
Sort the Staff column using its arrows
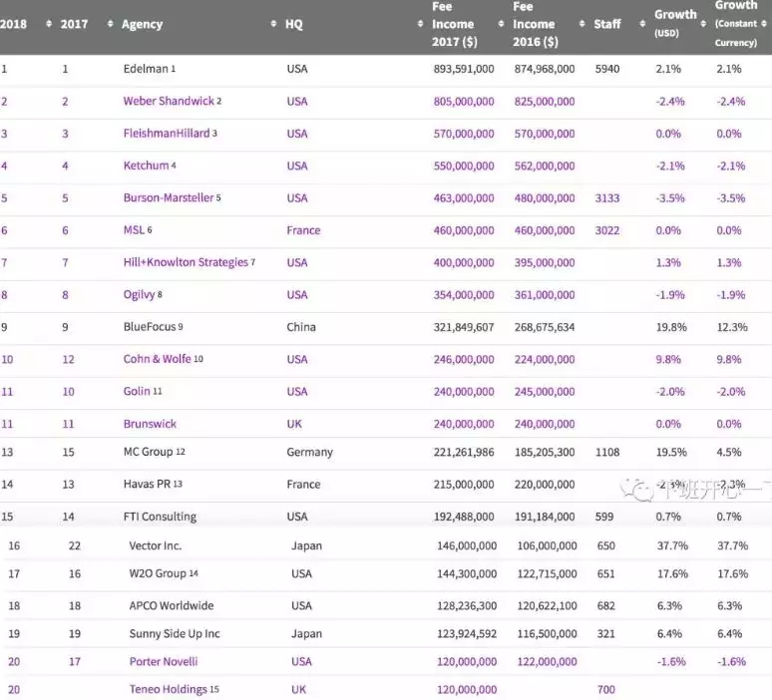(x=642, y=24)
